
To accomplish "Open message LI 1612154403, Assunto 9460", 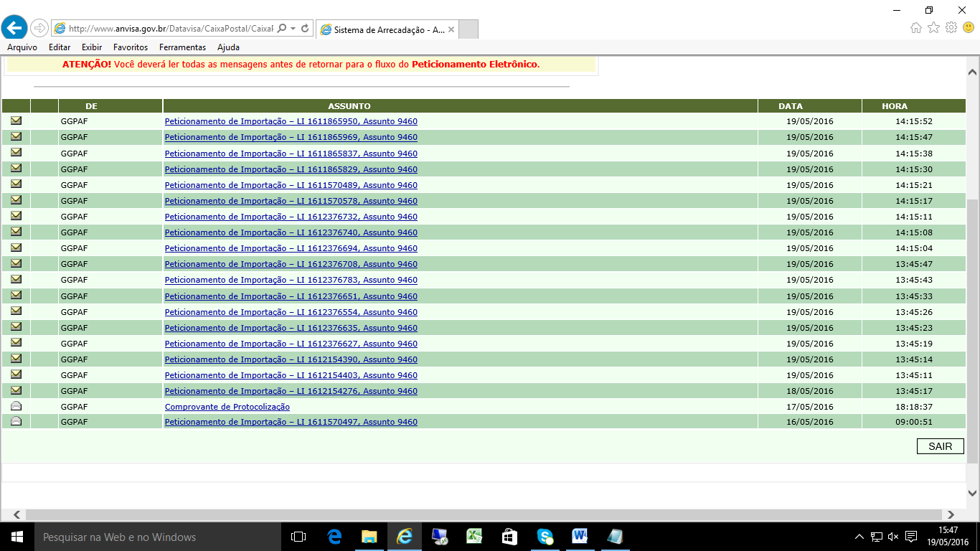I will pos(291,375).
